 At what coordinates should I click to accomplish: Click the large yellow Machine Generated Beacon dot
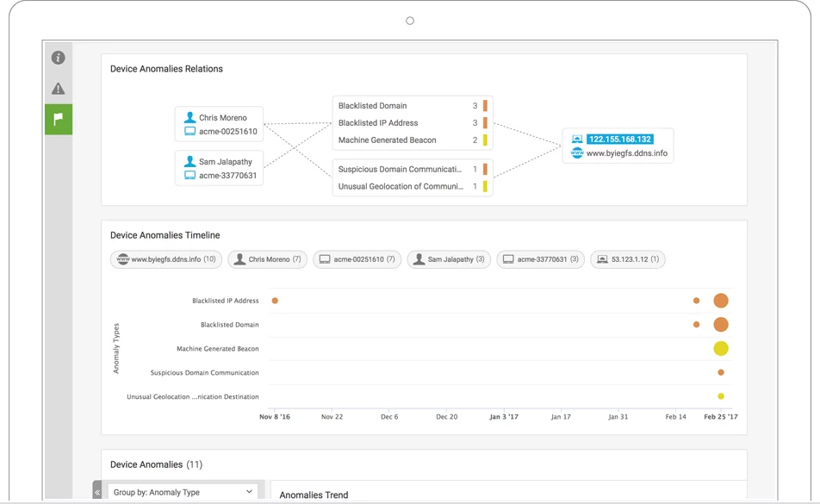coord(721,349)
